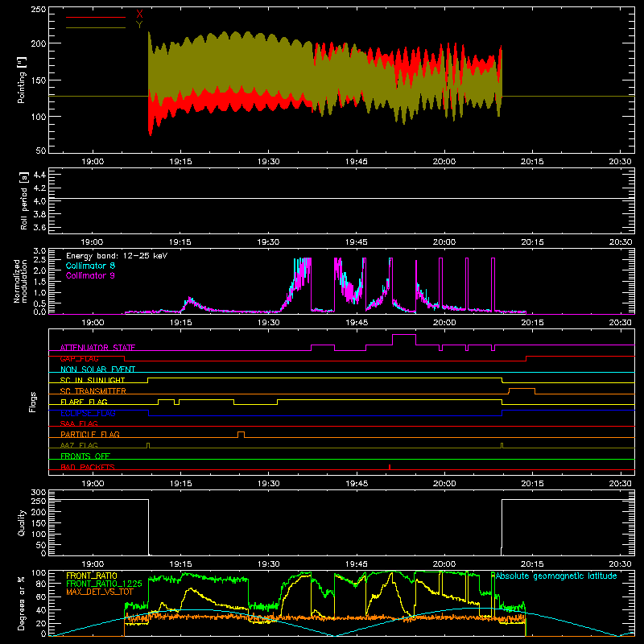This screenshot has height=644, width=644.
Task: Click the yellow FRONT_RATIO legend entry
Action: [92, 576]
